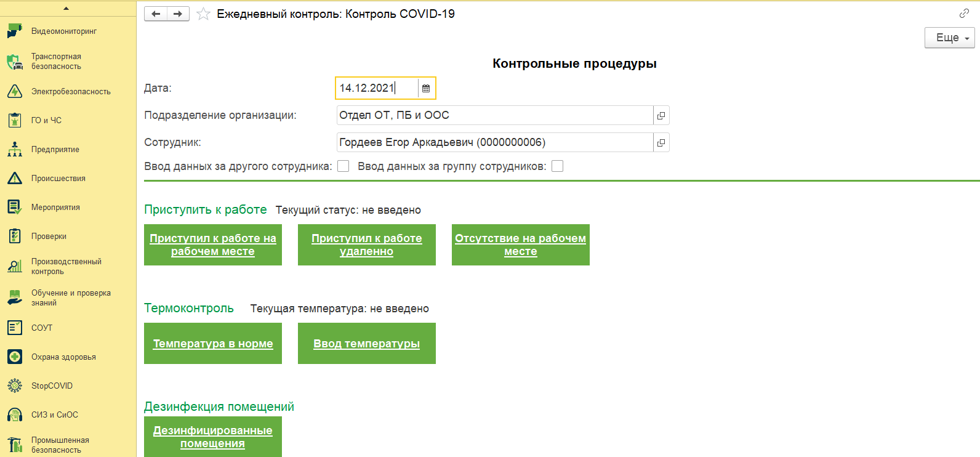980x457 pixels.
Task: Open selection for Подразделение организации field
Action: pos(661,116)
